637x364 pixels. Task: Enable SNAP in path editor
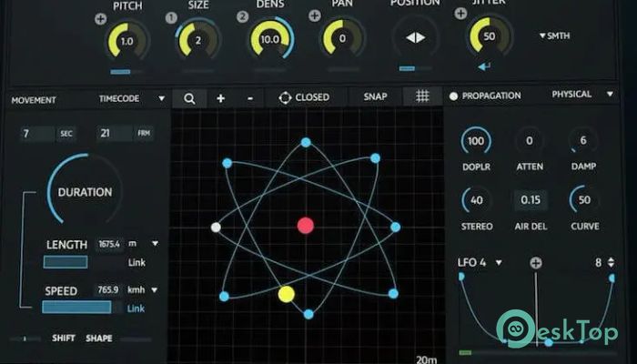coord(375,96)
